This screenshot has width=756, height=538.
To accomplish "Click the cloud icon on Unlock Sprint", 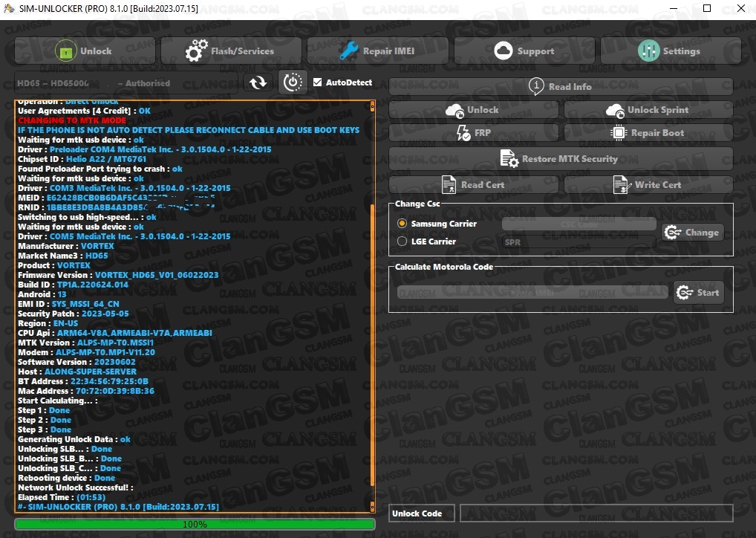I will click(x=615, y=111).
